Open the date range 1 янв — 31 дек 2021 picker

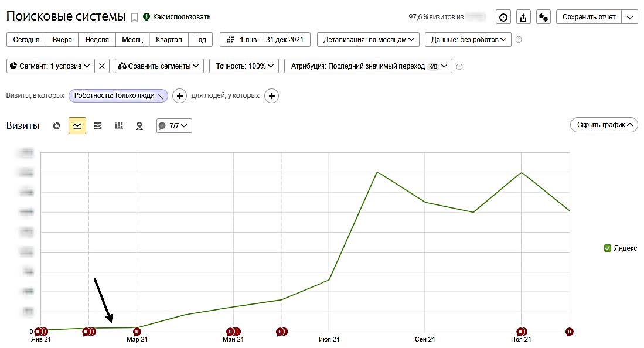[265, 40]
